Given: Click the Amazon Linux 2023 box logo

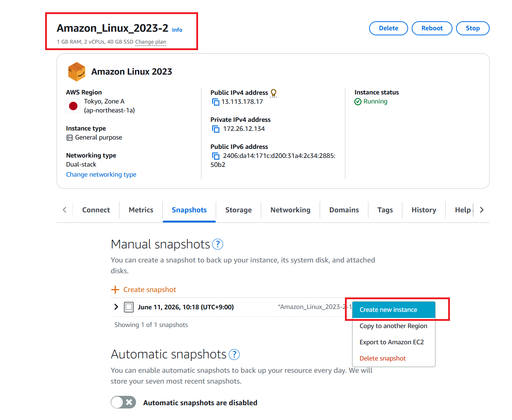Looking at the screenshot, I should [x=76, y=71].
